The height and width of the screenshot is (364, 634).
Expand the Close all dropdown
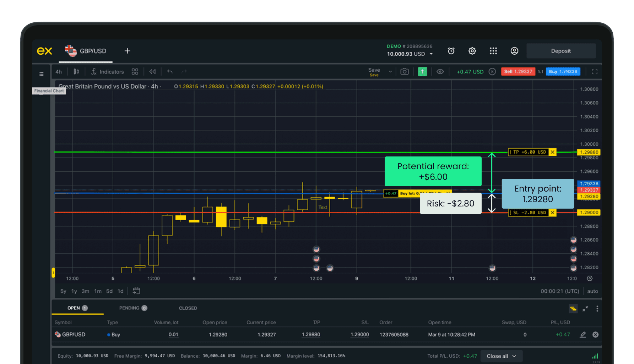[514, 356]
